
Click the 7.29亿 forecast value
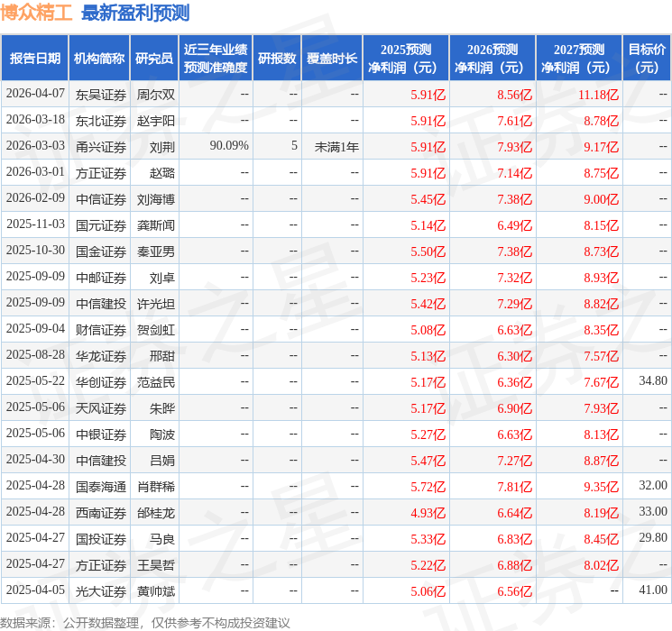click(514, 304)
